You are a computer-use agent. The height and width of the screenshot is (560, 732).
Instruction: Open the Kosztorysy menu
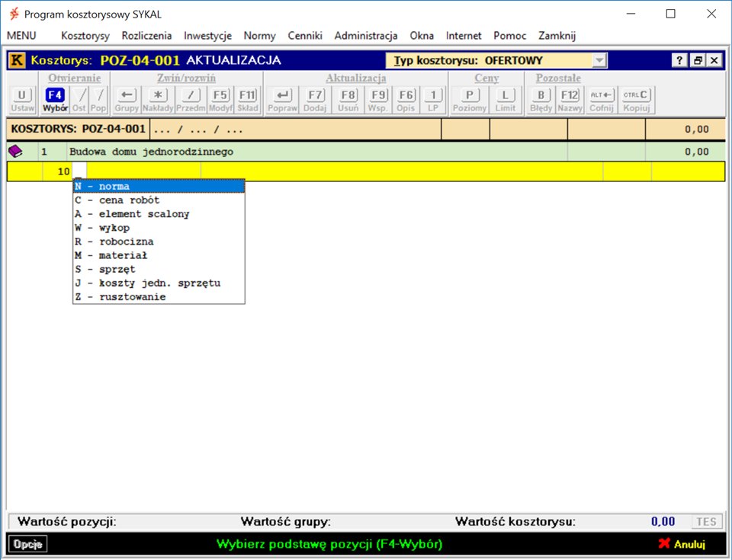click(85, 36)
